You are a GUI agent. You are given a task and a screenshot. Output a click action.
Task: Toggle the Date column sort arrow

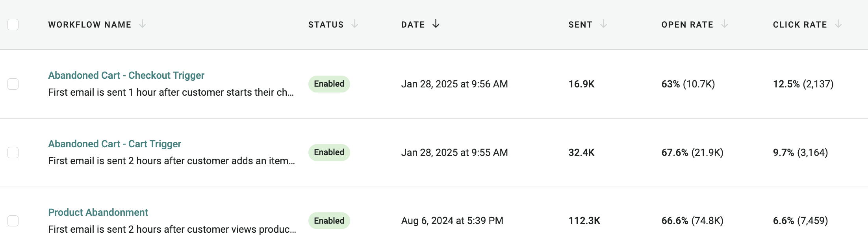436,24
